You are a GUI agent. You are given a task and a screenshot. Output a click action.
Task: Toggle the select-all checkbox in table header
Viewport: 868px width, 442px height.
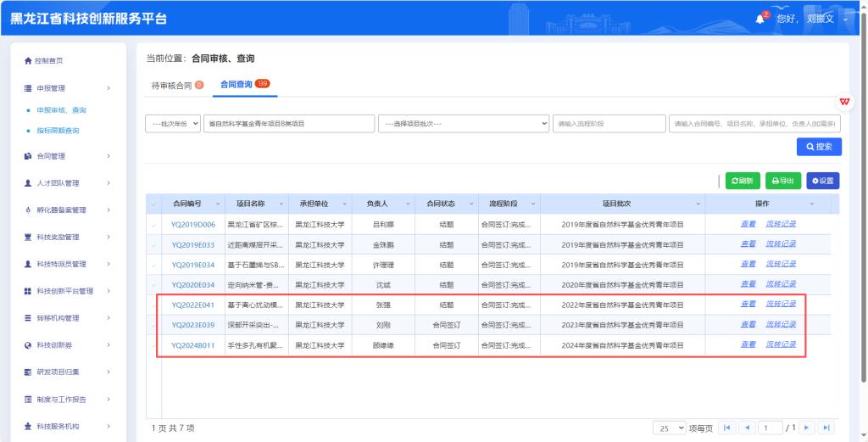[153, 204]
